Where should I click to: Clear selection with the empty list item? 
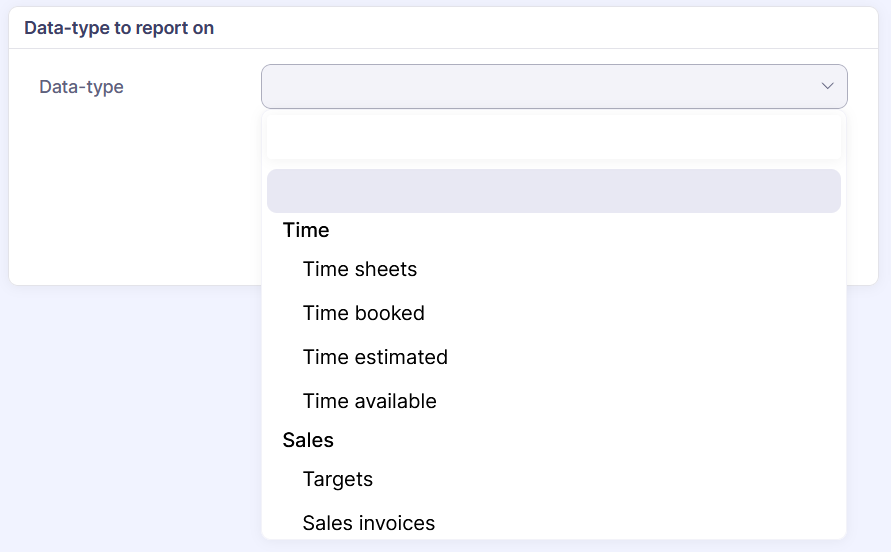(553, 191)
